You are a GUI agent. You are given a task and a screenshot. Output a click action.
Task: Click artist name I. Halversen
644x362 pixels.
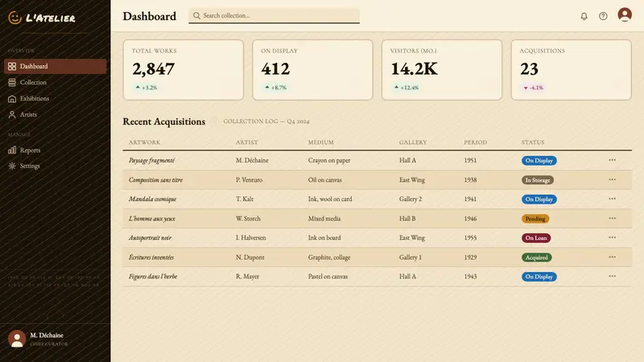(x=250, y=237)
